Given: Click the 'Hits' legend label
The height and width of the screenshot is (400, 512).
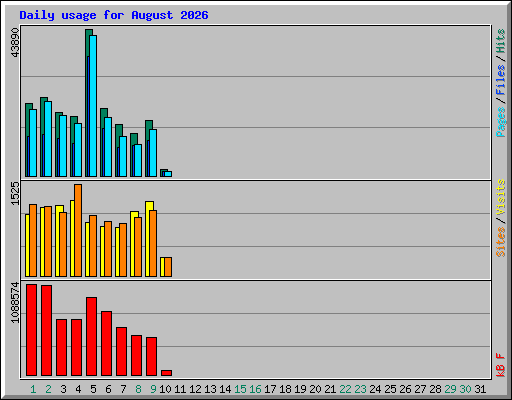Looking at the screenshot, I should [x=500, y=41].
